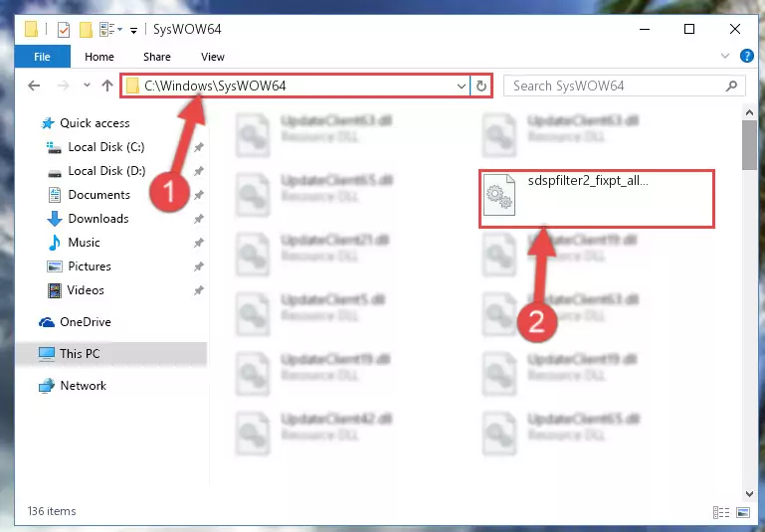Click the vertical scrollbar thumb
765x532 pixels.
point(749,145)
